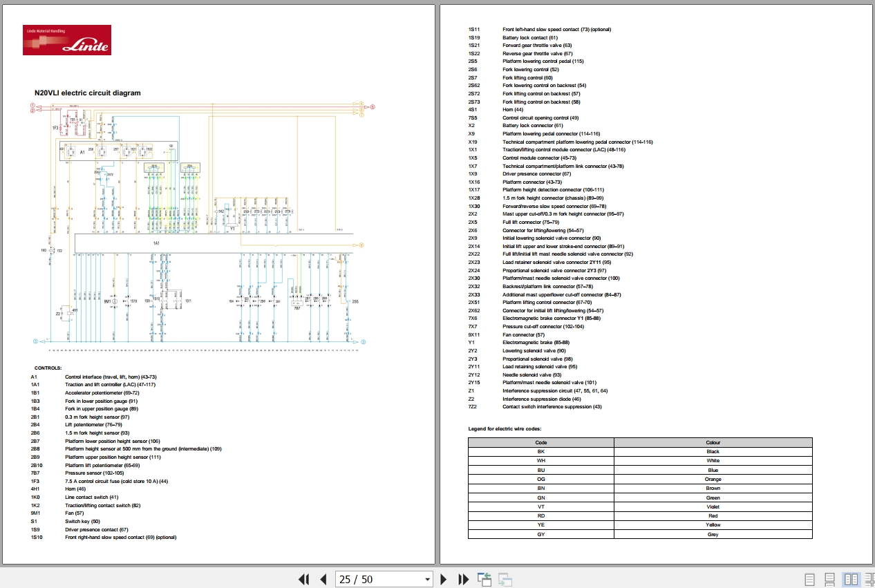Click 'Legend for electric wire codes:' heading
The image size is (875, 588).
pyautogui.click(x=505, y=429)
